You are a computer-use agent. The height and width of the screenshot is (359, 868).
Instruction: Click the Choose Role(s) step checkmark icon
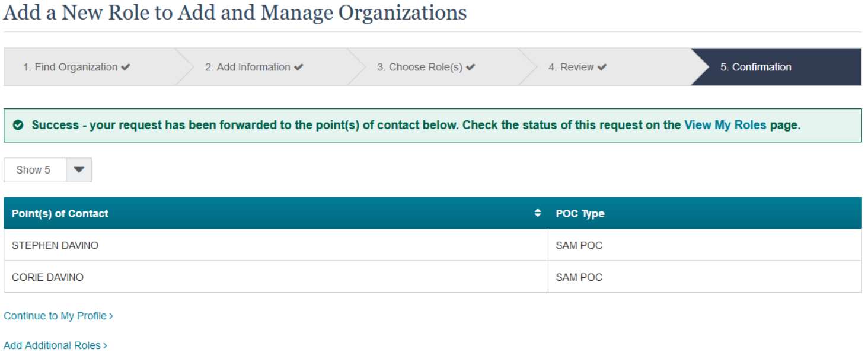pyautogui.click(x=471, y=68)
